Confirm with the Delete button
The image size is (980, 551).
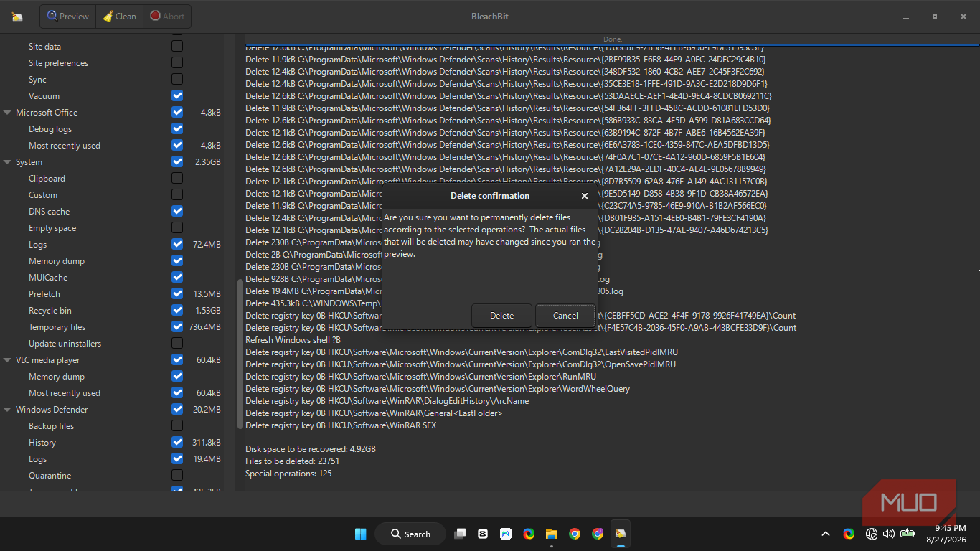(x=502, y=316)
